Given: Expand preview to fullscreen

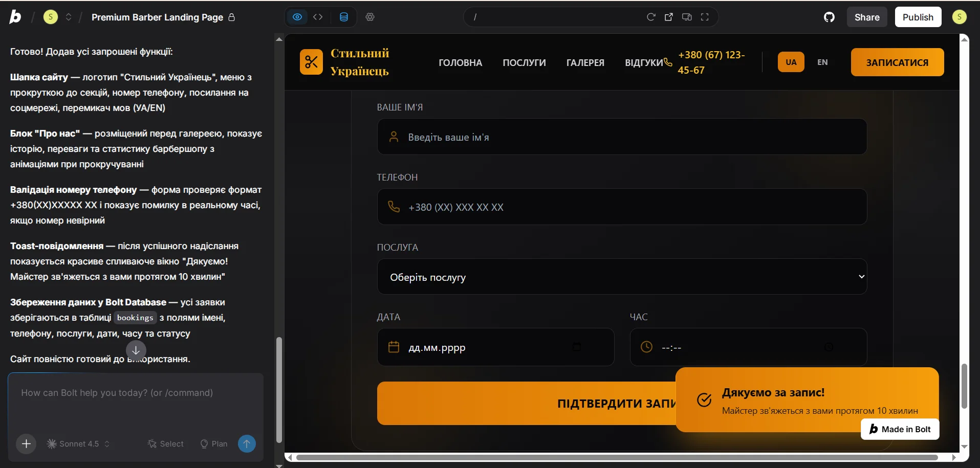Looking at the screenshot, I should [x=705, y=17].
